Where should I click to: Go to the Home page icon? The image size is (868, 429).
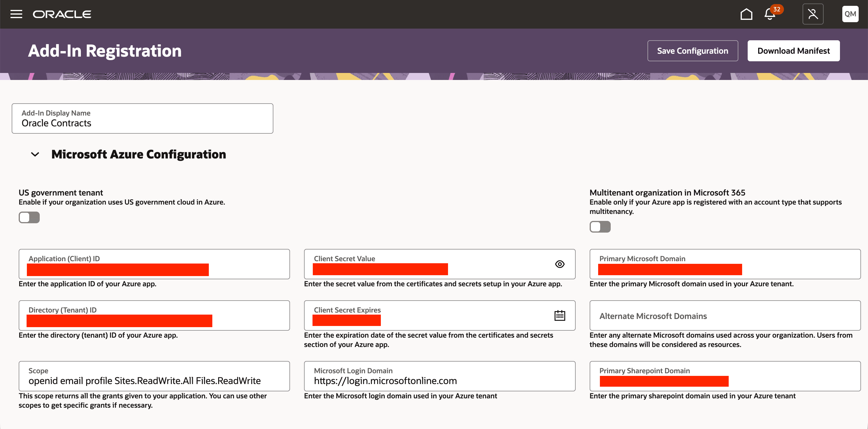pyautogui.click(x=746, y=14)
